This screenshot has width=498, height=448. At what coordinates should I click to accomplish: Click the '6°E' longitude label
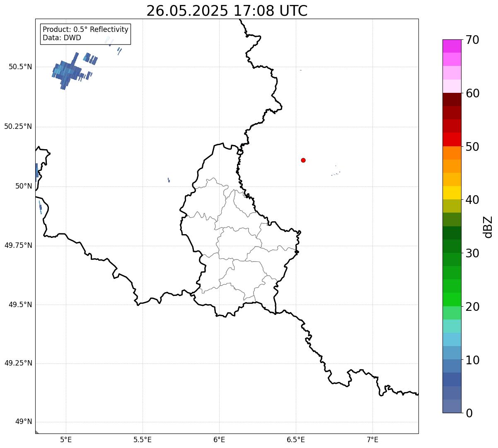click(219, 439)
